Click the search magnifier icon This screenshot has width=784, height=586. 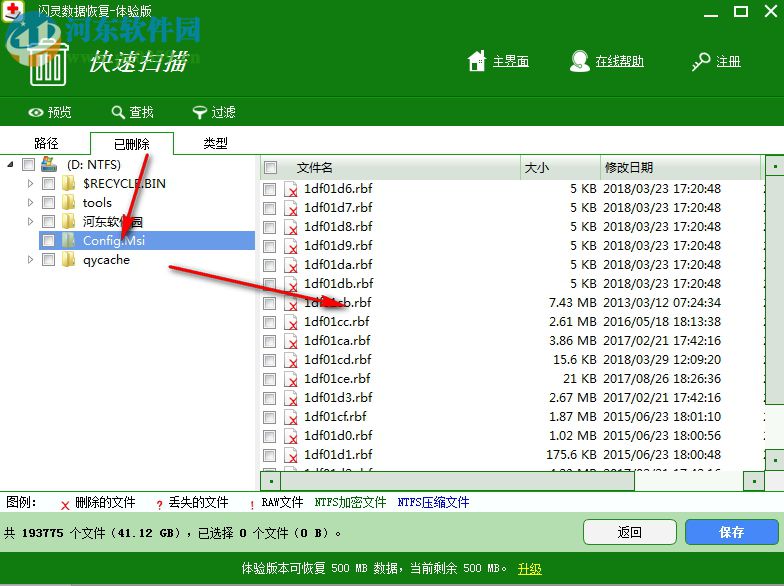[118, 112]
